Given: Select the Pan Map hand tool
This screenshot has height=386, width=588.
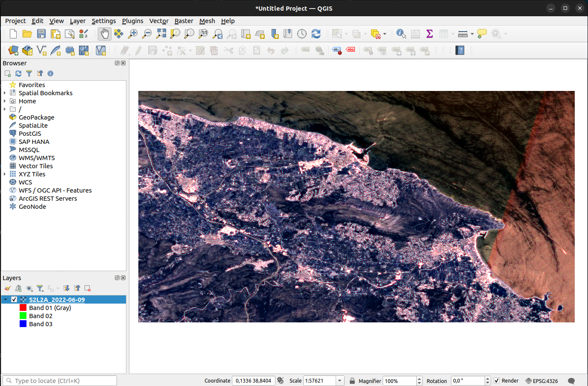Looking at the screenshot, I should tap(105, 34).
